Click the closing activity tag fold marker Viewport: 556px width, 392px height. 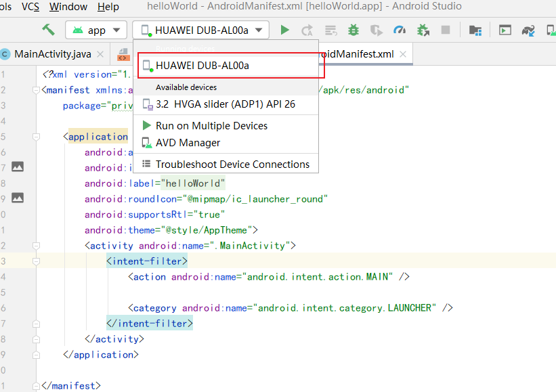pyautogui.click(x=36, y=339)
